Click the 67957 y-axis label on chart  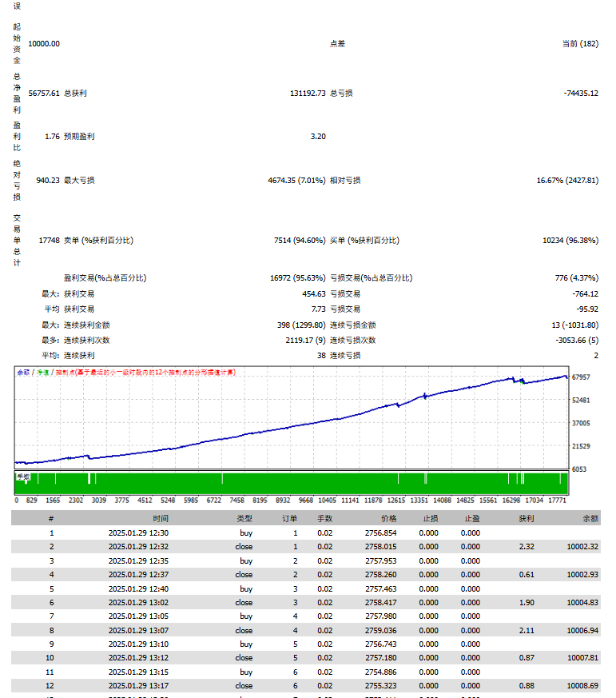(x=581, y=377)
